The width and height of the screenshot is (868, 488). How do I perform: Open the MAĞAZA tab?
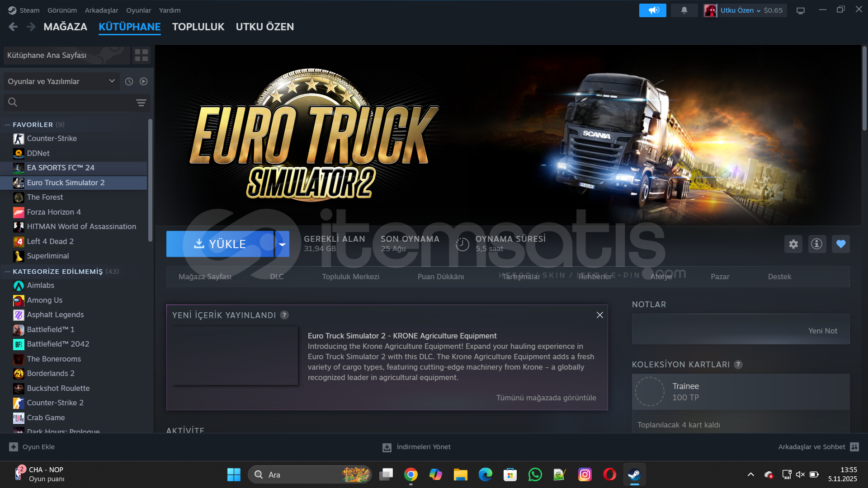pos(65,27)
